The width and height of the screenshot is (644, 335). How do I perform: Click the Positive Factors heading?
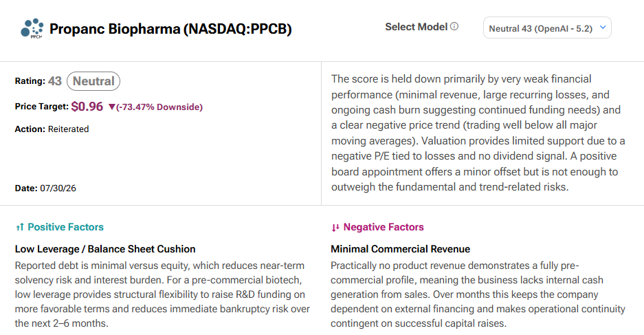(66, 227)
